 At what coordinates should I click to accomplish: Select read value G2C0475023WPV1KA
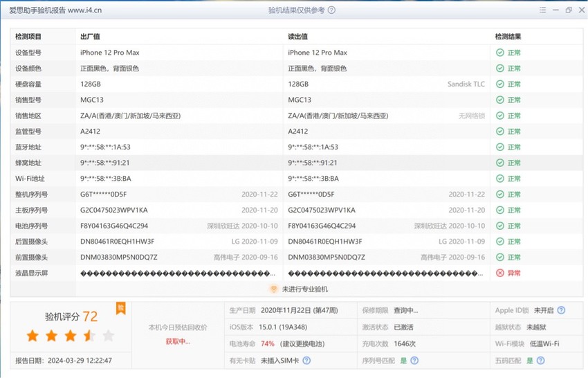322,210
